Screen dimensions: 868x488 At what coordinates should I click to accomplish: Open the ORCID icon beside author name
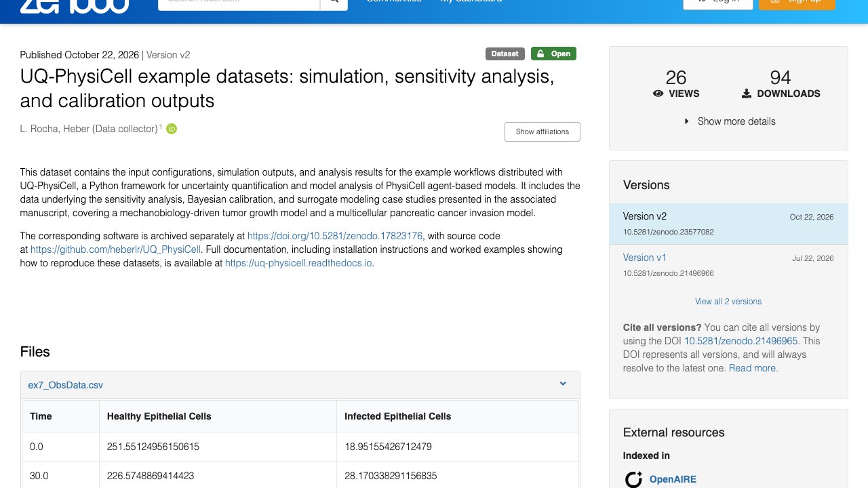pos(172,129)
